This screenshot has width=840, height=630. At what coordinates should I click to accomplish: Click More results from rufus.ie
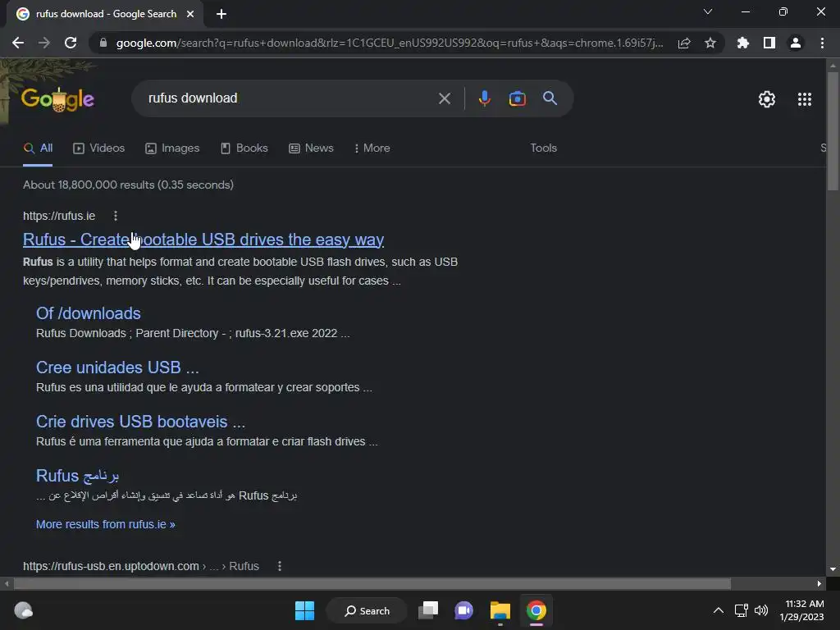tap(106, 524)
